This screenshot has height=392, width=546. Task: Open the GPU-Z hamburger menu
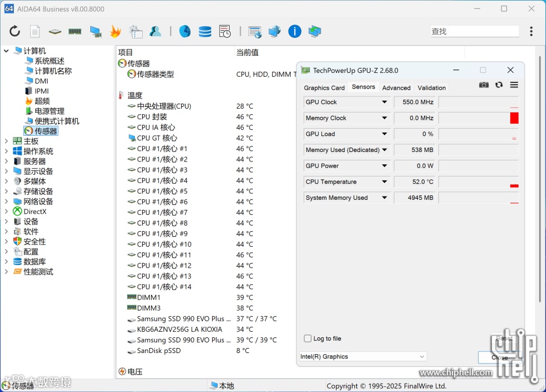click(x=514, y=85)
